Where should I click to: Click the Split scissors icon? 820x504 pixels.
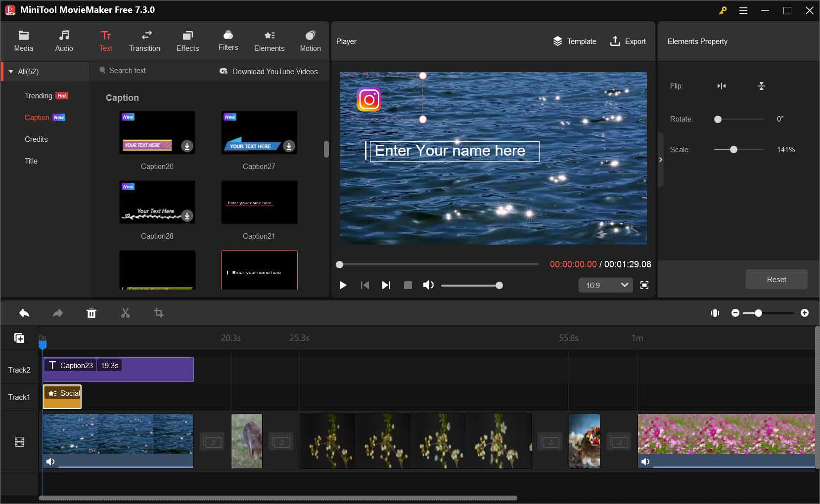pyautogui.click(x=125, y=313)
